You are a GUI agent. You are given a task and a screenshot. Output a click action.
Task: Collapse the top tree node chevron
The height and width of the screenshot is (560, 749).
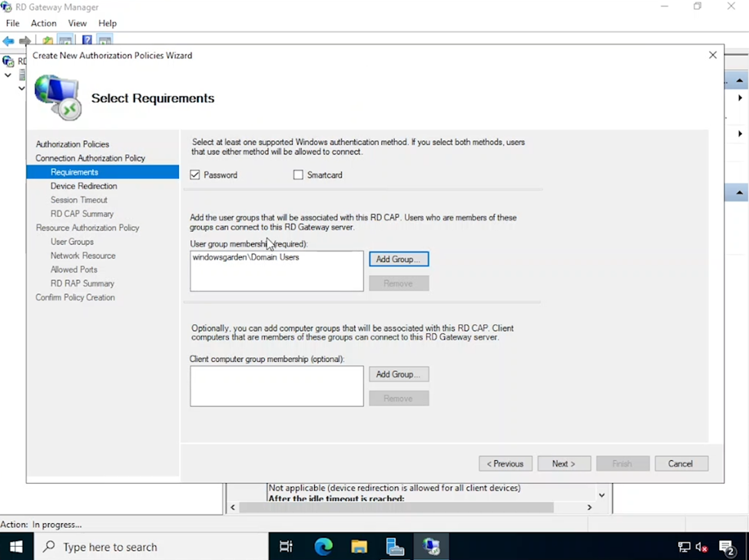tap(8, 75)
